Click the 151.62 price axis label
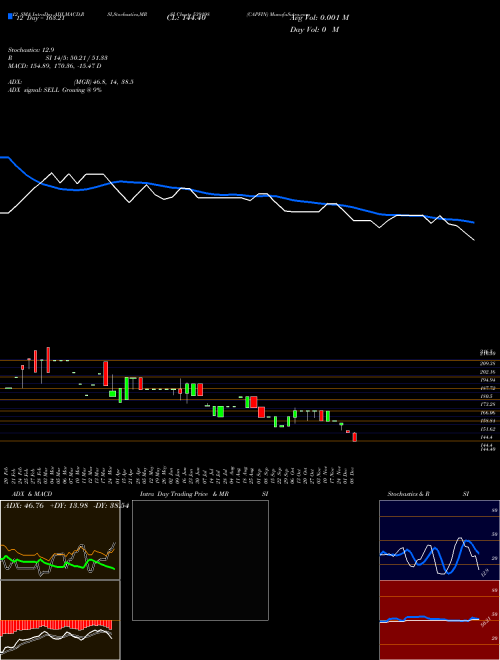500x660 pixels. [488, 429]
